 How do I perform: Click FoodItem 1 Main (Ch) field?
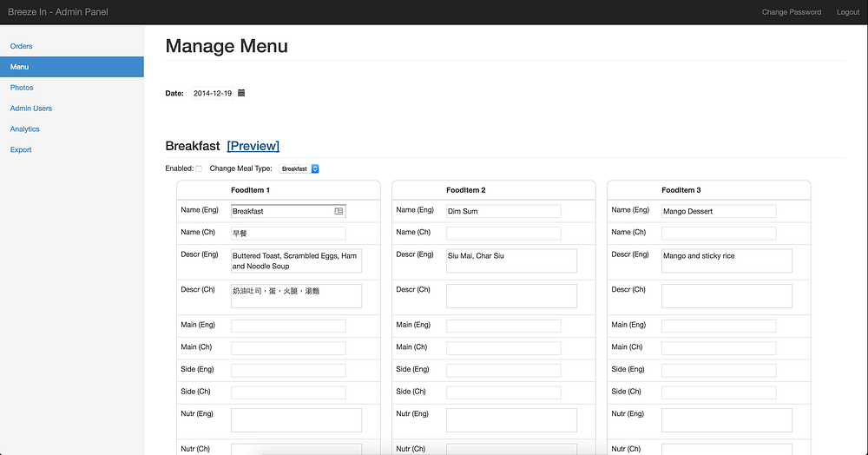click(288, 348)
